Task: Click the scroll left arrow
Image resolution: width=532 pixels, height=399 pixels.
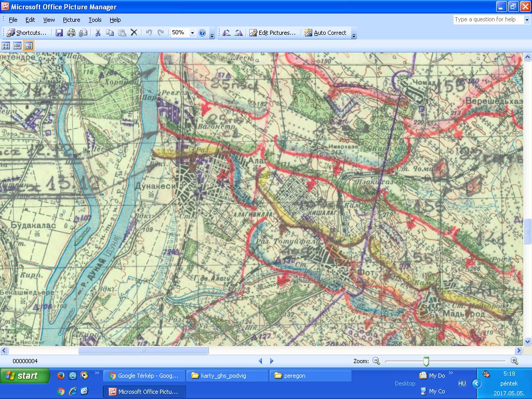Action: [x=4, y=351]
